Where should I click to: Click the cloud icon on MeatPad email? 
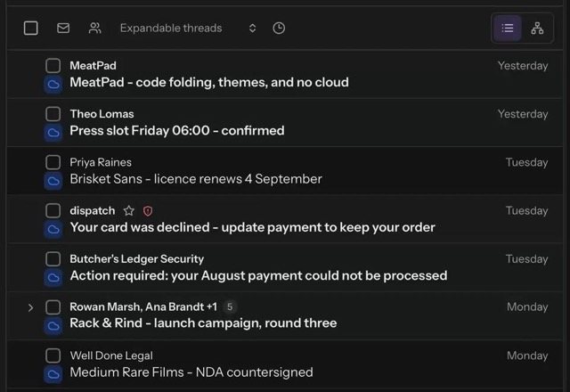pos(53,85)
